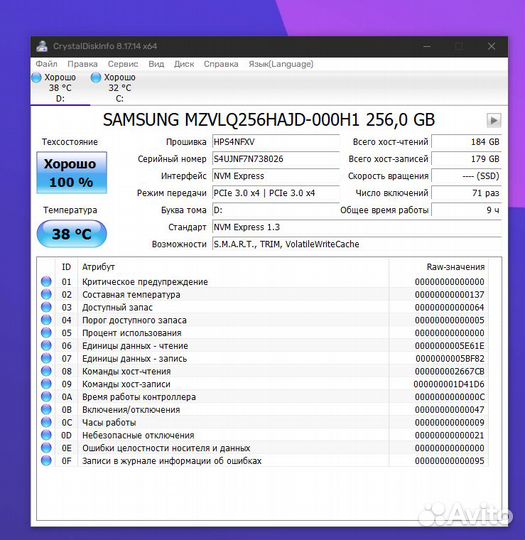Click status orb for Составная температура row
The height and width of the screenshot is (540, 525).
click(x=46, y=294)
